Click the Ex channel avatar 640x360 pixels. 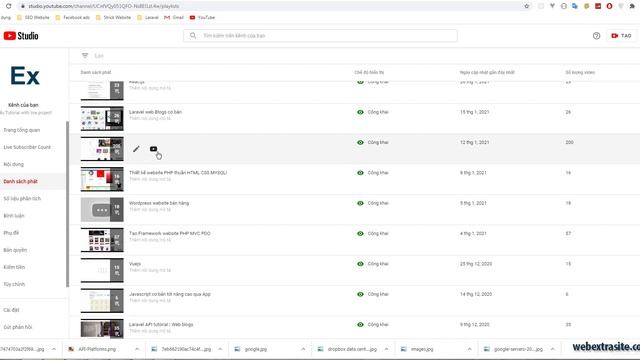(25, 76)
